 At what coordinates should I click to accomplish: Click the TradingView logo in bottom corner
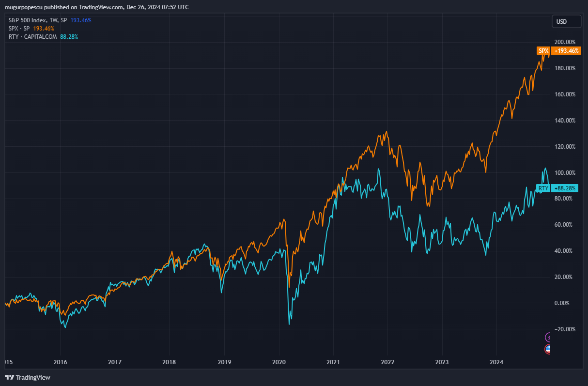[x=28, y=377]
